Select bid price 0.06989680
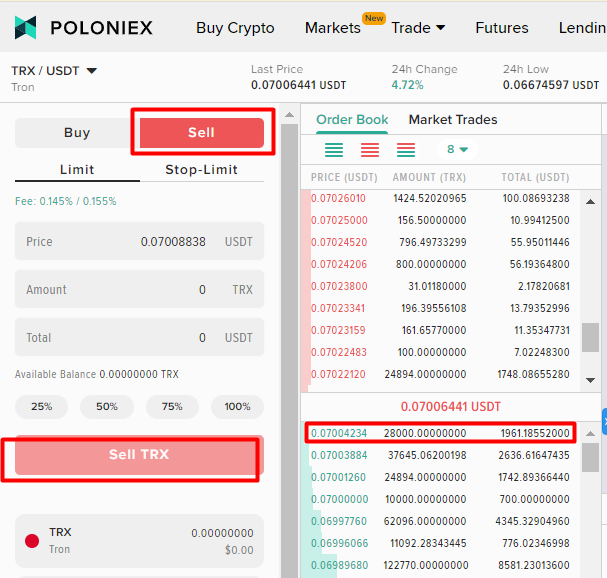 340,566
